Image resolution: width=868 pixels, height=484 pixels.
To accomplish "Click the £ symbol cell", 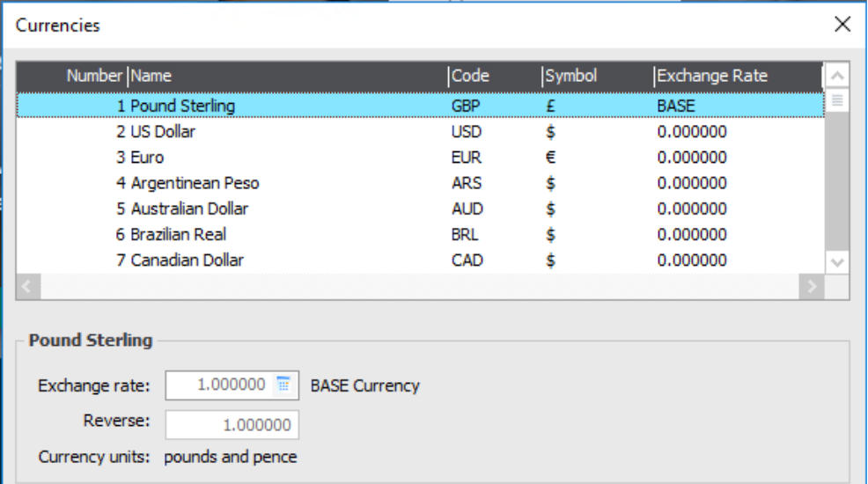I will [x=550, y=106].
